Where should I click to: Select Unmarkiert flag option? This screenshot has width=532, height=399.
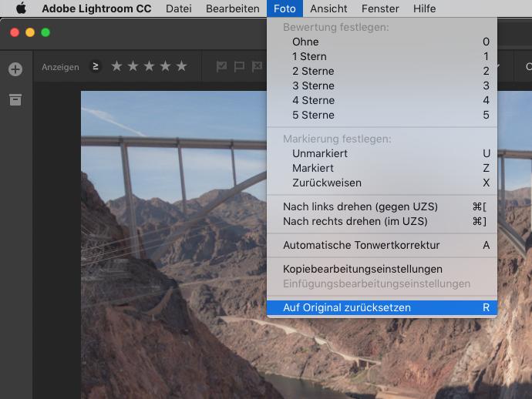point(382,153)
